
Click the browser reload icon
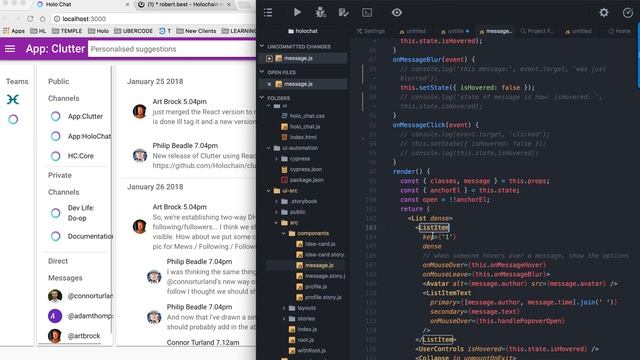[30, 19]
